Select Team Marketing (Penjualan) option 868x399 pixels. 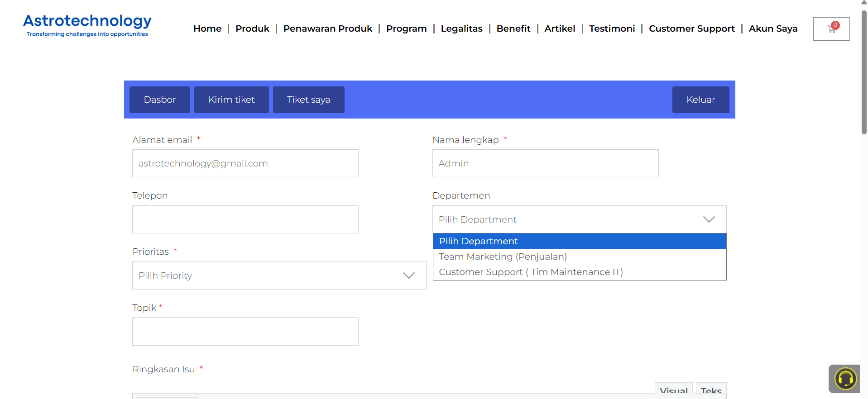[x=503, y=256]
